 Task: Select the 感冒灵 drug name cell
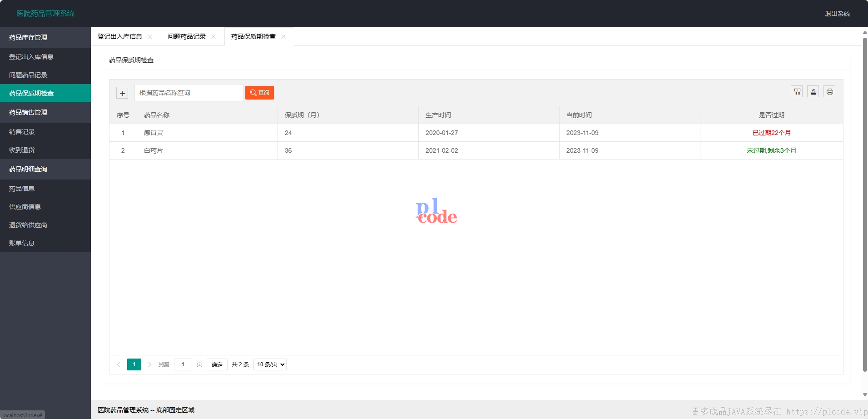coord(207,133)
